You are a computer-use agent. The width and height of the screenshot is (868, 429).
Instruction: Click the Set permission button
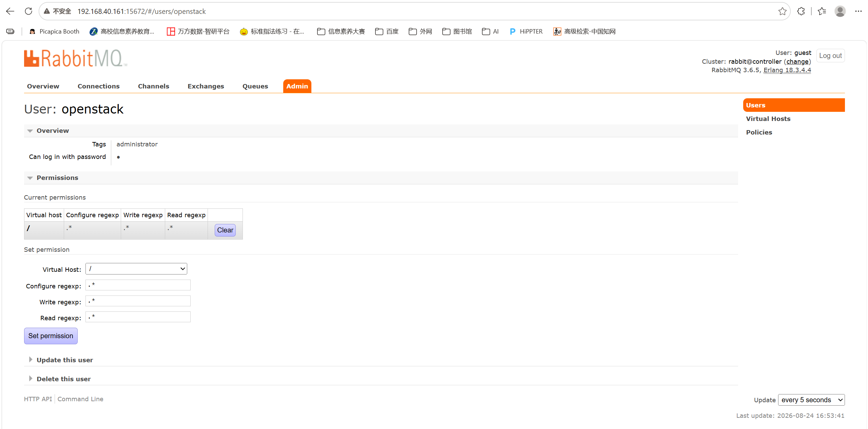tap(51, 336)
